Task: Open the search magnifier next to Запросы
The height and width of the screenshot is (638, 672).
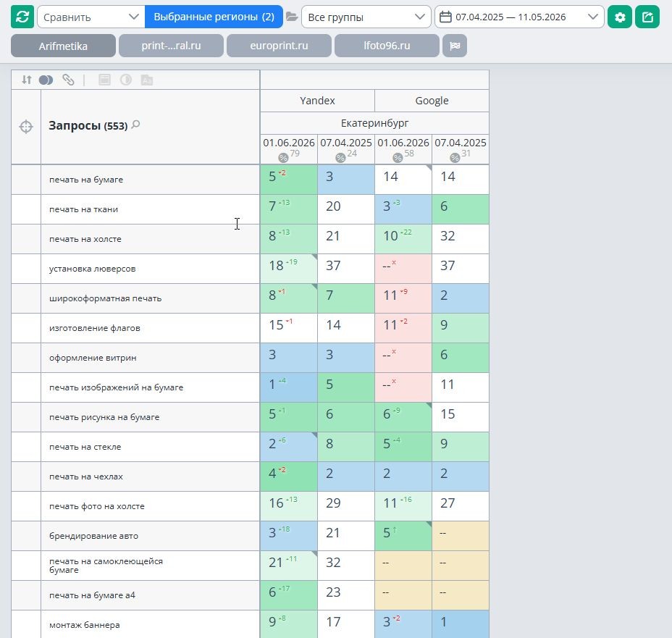Action: coord(136,125)
